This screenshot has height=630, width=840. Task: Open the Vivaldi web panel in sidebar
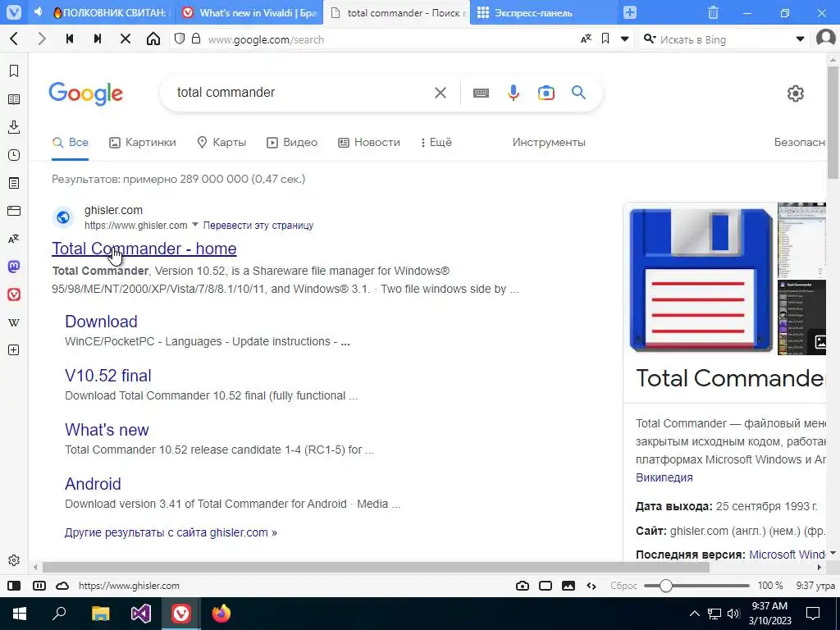(x=14, y=294)
